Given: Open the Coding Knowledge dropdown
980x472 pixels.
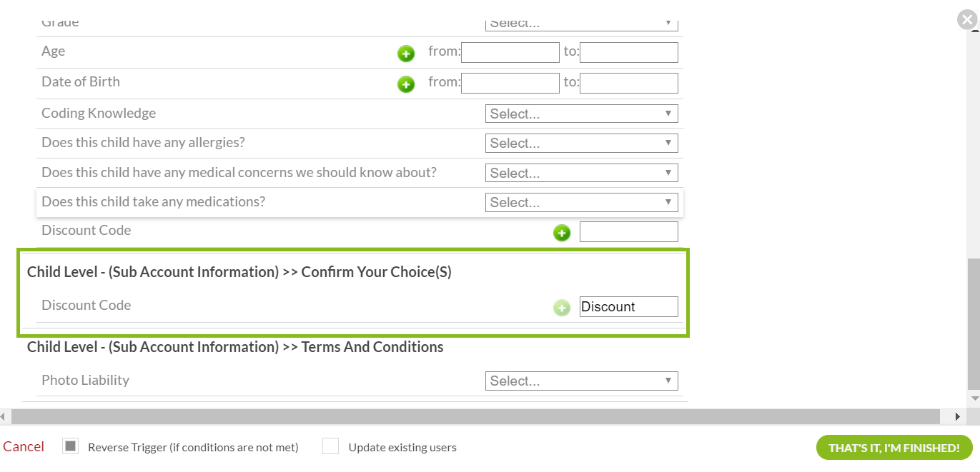Looking at the screenshot, I should coord(581,114).
